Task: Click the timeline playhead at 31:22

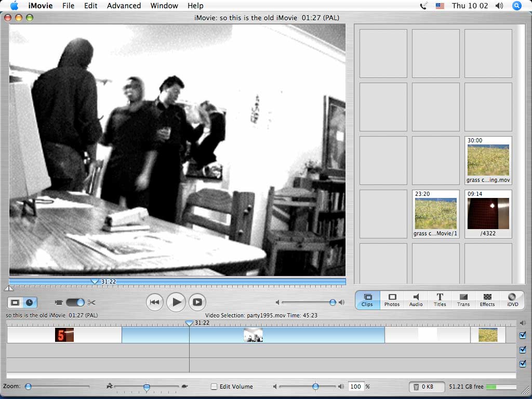Action: pyautogui.click(x=189, y=323)
